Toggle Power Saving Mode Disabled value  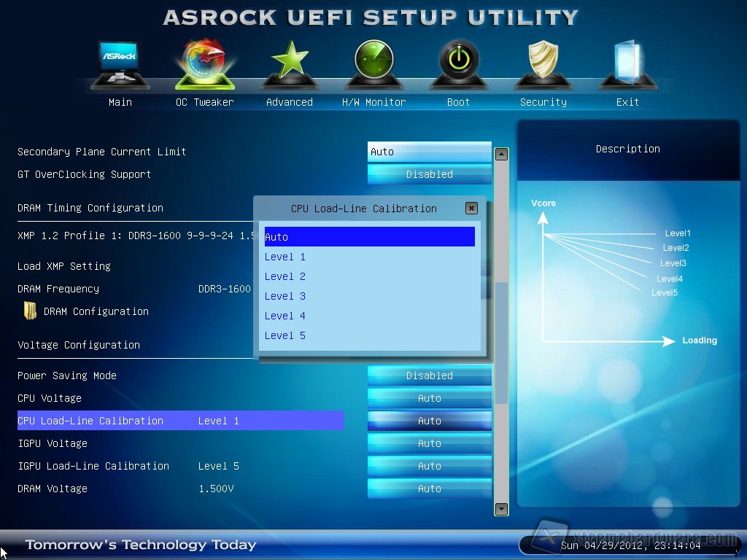(x=429, y=376)
